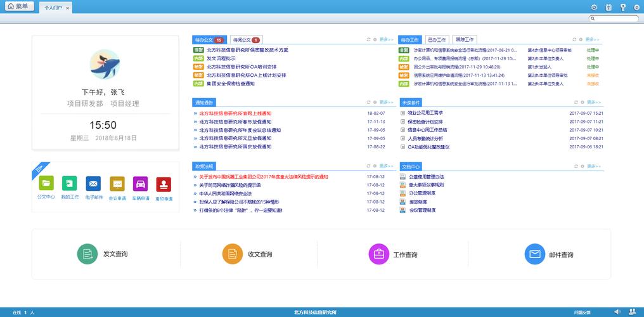Screen dimensions: 644x317
Task: Click the key icon in the top bar
Action: pos(623,7)
